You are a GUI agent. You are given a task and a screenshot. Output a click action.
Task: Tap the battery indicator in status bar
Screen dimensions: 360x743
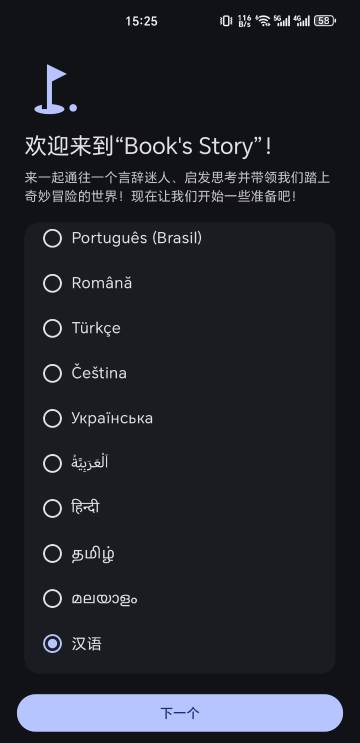tap(325, 20)
